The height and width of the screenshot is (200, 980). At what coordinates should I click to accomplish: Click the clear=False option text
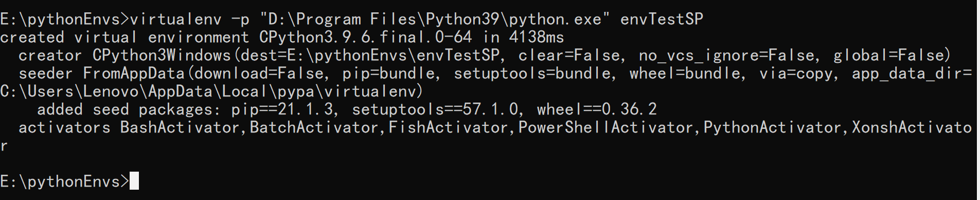pyautogui.click(x=569, y=55)
